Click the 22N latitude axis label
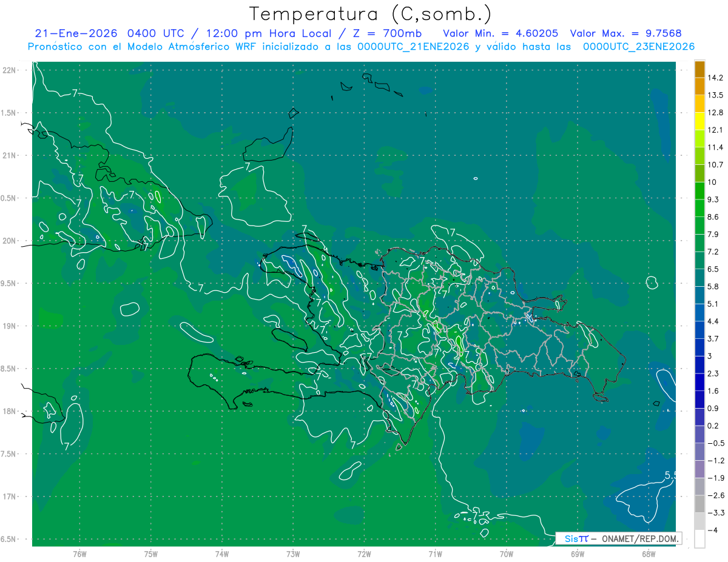 10,70
